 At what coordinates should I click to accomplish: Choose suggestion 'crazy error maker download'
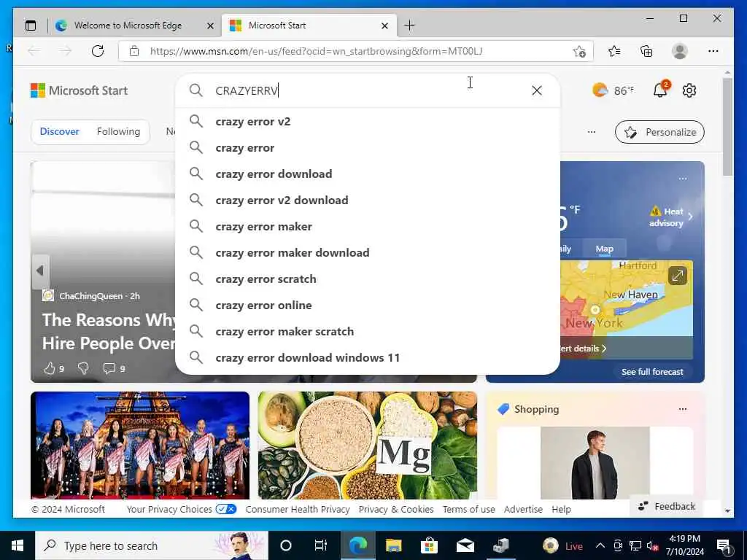tap(368, 252)
